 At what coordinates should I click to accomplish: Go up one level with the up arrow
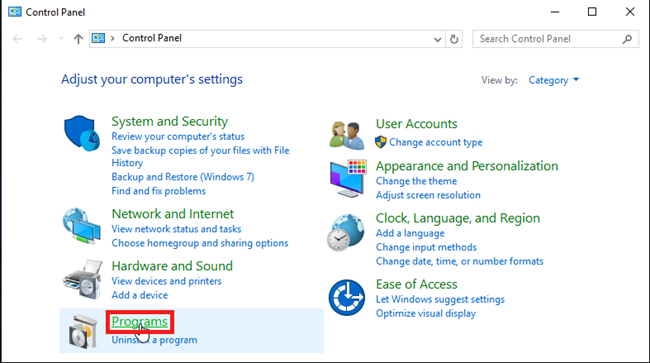(78, 39)
